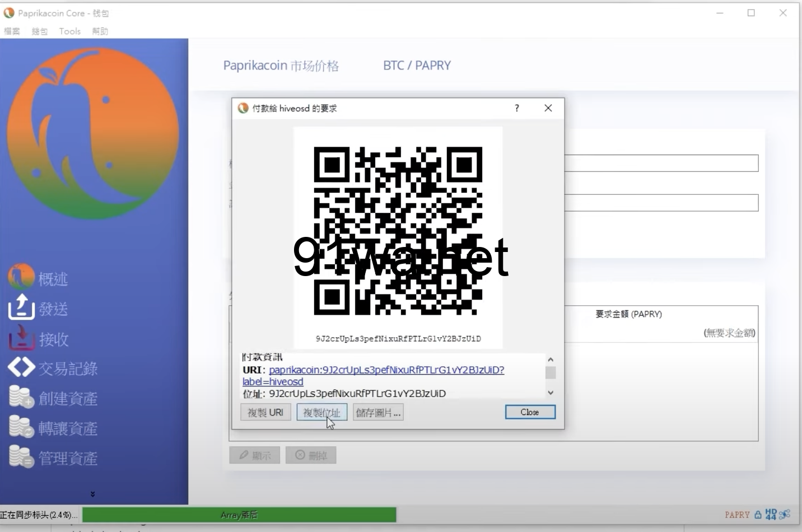Click the dialog help question mark
Screen dimensions: 802x532
point(517,108)
